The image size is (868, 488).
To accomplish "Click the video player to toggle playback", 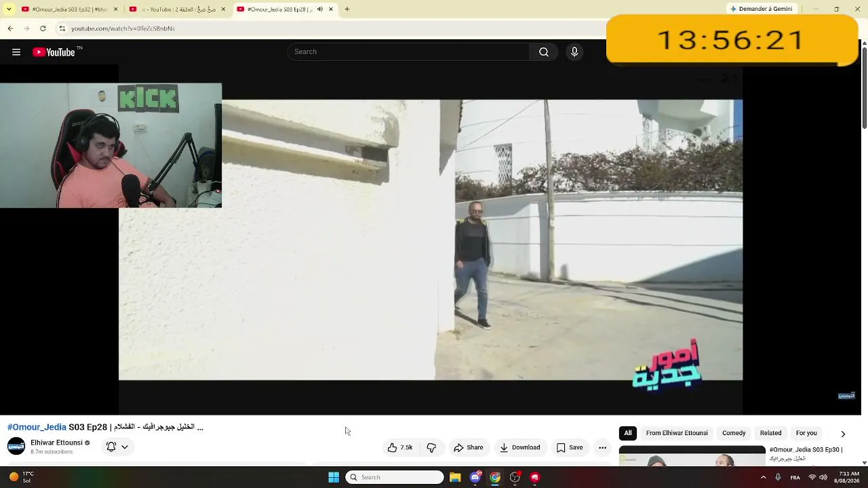I will (431, 240).
